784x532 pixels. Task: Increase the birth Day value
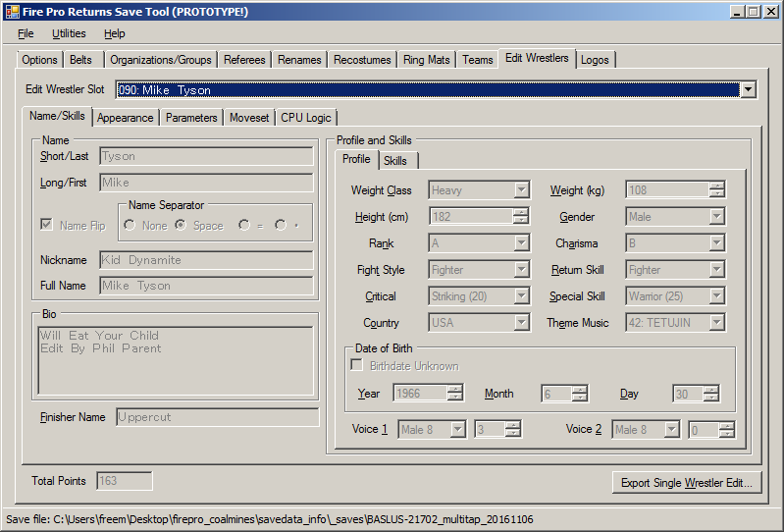[x=710, y=390]
